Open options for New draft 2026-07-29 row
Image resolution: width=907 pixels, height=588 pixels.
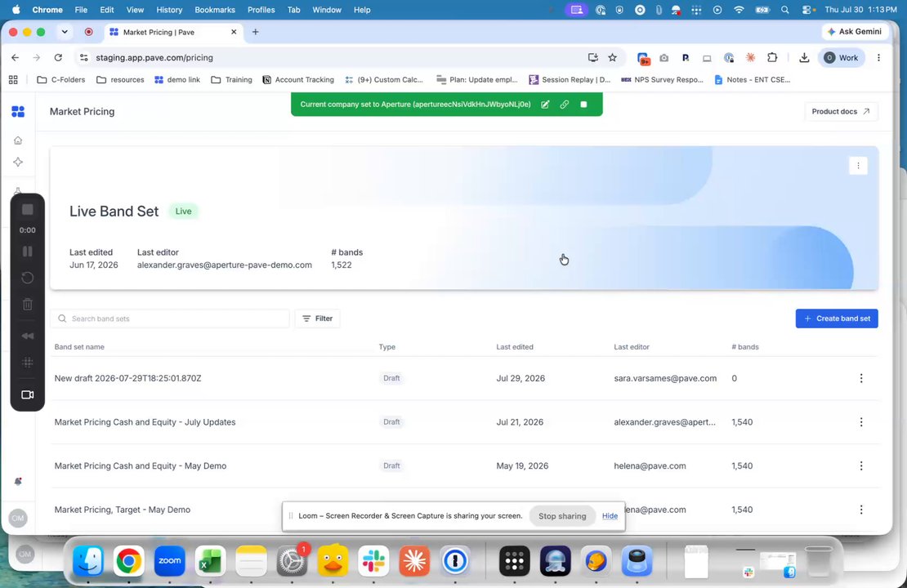click(x=861, y=378)
